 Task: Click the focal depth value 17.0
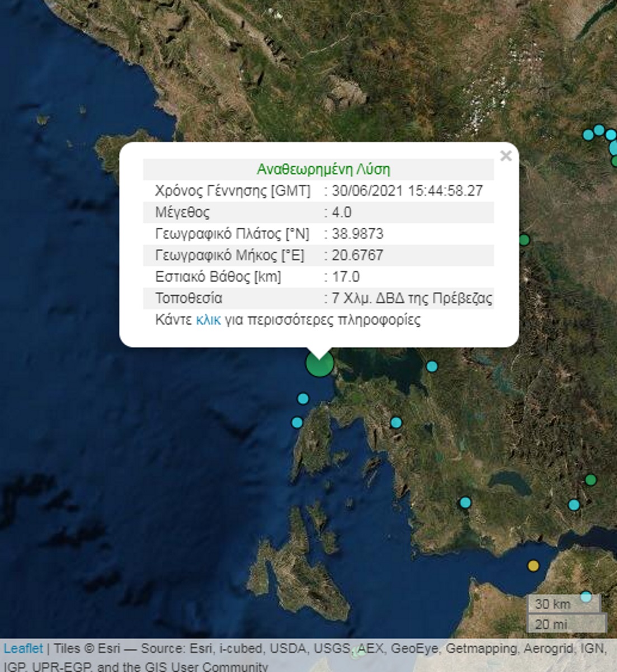346,277
